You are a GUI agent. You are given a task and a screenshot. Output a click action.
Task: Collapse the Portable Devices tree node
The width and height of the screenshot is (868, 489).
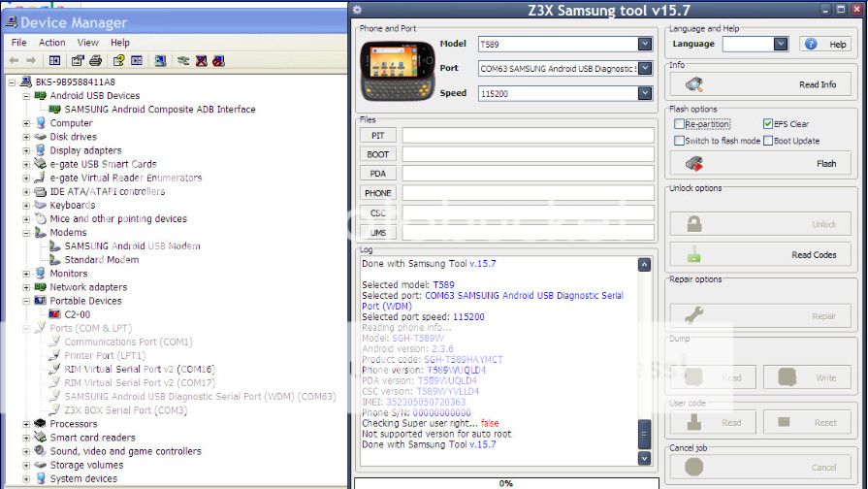26,301
